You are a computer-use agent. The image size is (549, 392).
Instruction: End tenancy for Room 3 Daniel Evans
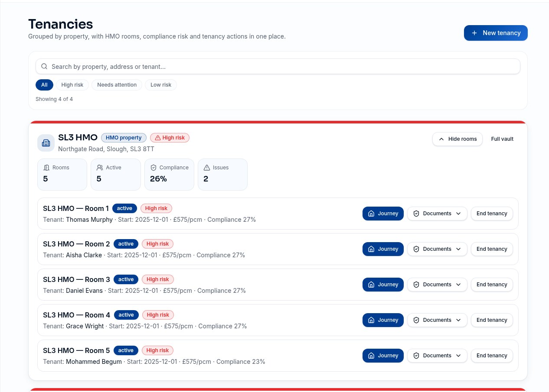(492, 285)
